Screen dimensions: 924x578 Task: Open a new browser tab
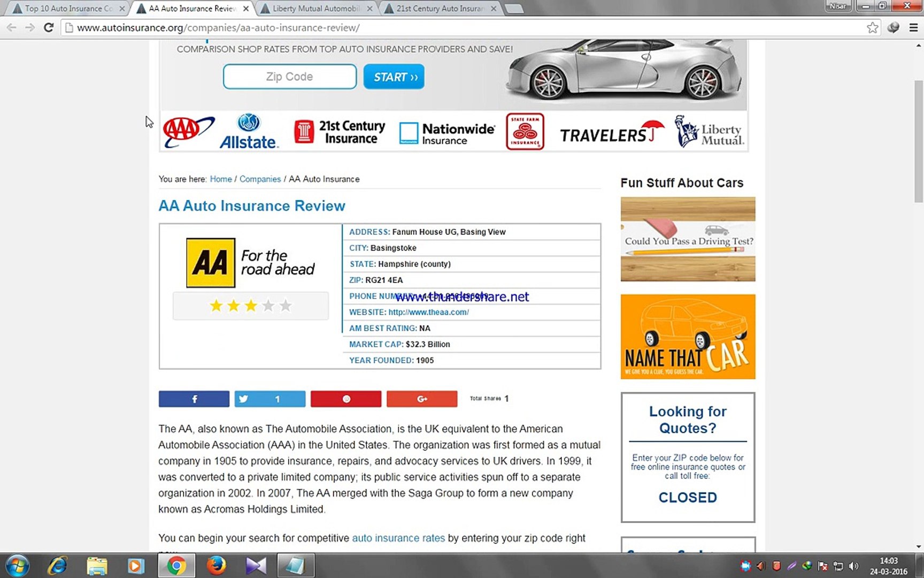tap(514, 9)
